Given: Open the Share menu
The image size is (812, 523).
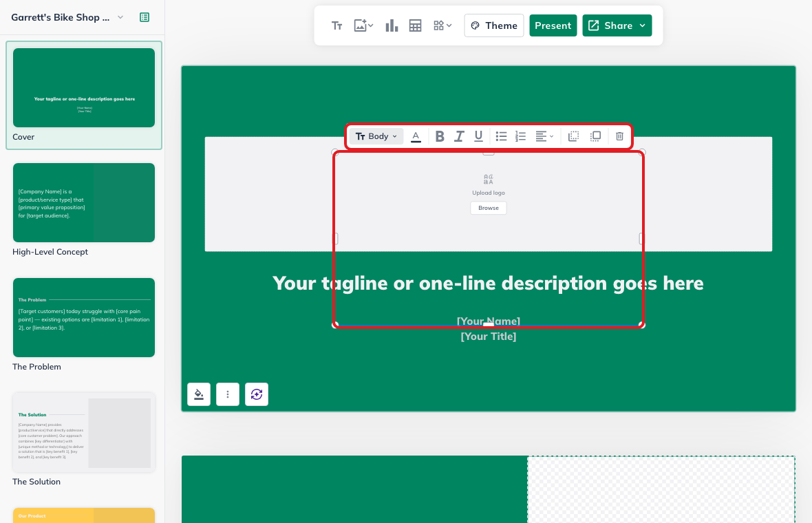Looking at the screenshot, I should [617, 25].
